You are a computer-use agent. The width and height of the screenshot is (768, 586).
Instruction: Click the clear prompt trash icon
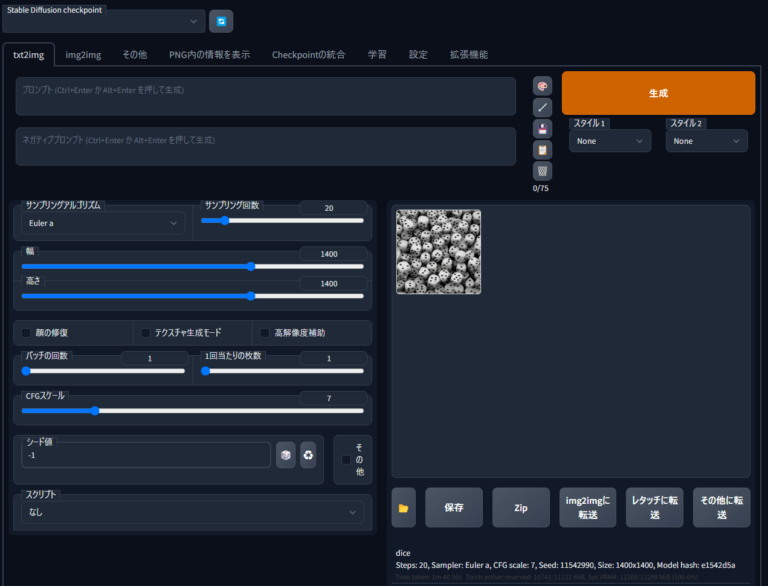point(542,171)
